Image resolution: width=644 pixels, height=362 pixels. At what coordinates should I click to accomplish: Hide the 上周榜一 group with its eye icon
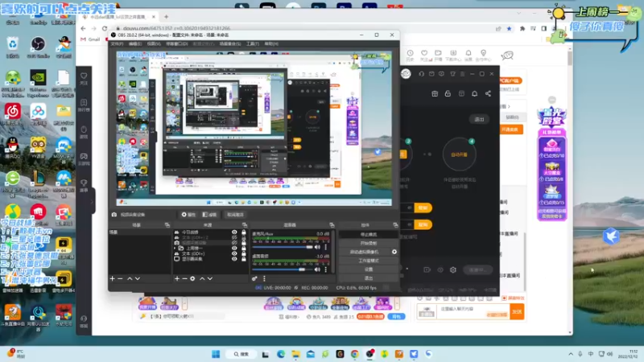click(234, 249)
